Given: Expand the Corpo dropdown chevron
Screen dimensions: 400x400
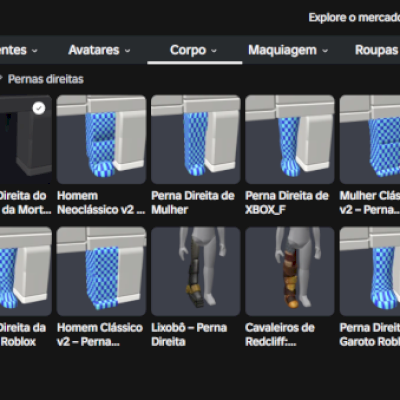Looking at the screenshot, I should tap(214, 51).
